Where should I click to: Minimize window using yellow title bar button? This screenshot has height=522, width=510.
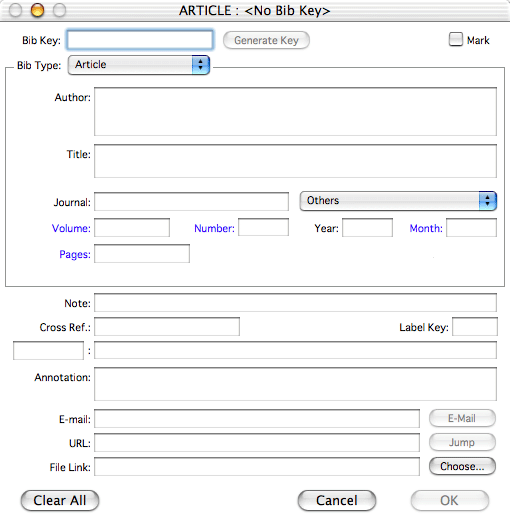[x=37, y=10]
